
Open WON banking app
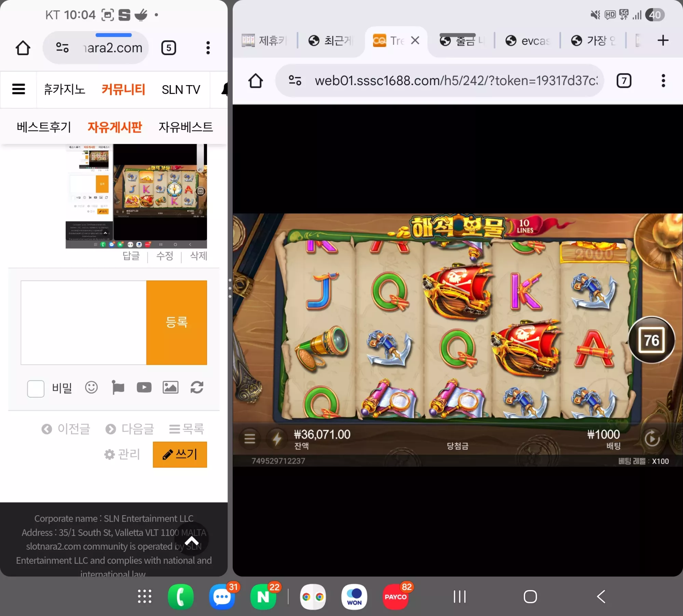(354, 597)
